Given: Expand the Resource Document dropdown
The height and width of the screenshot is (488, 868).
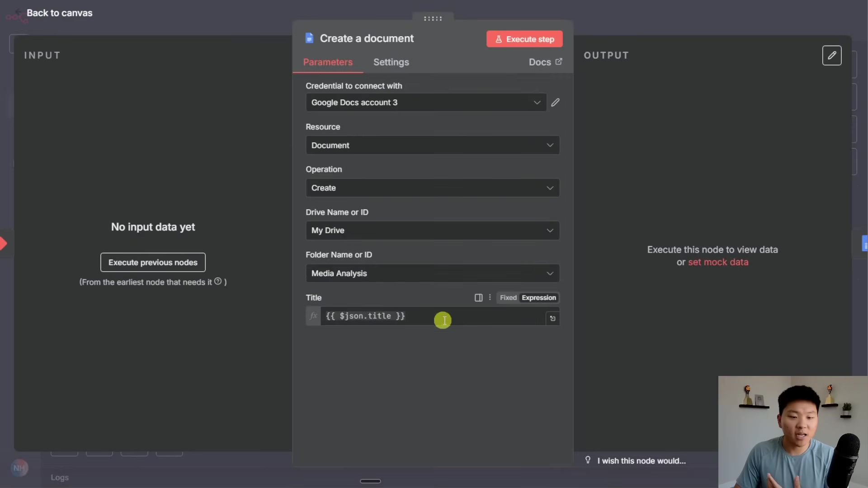Looking at the screenshot, I should 432,145.
